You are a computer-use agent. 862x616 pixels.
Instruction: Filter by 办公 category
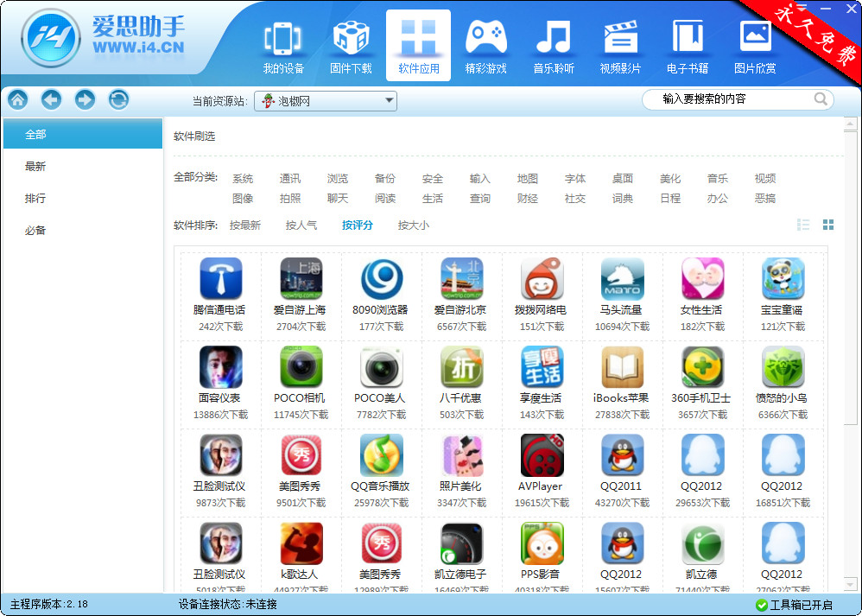pyautogui.click(x=718, y=199)
